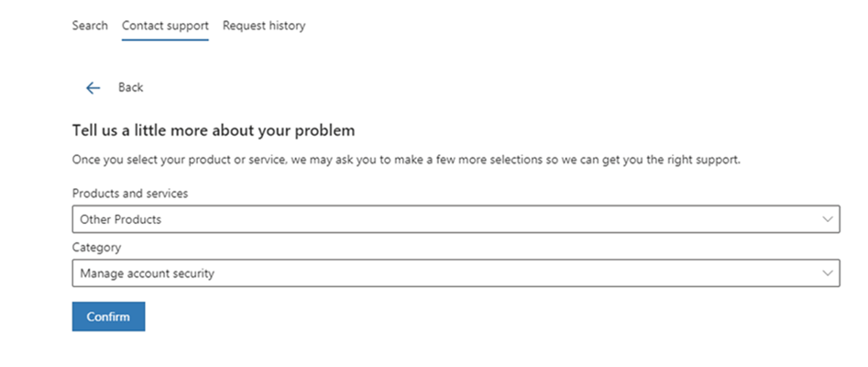Submit the selections with the blue Confirm button
Viewport: 868px width, 367px height.
[108, 317]
